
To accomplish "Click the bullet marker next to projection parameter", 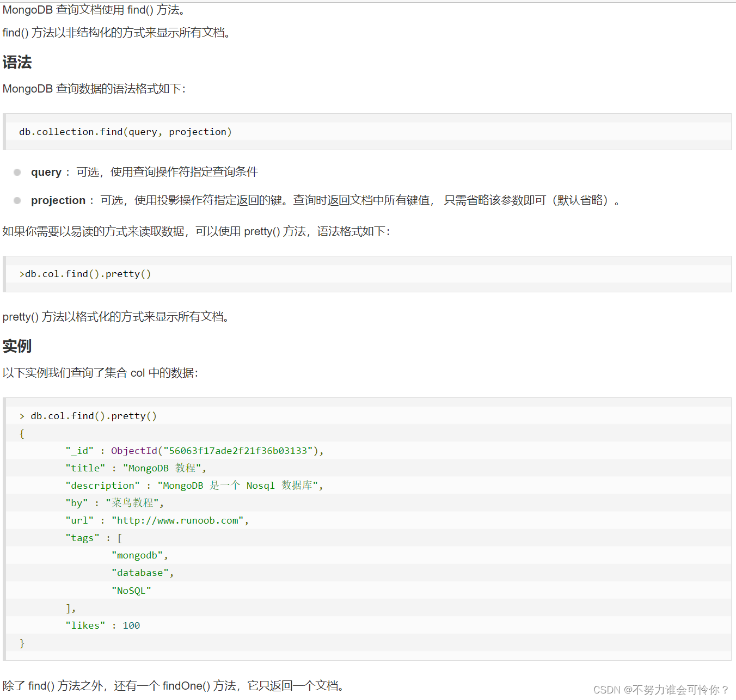I will point(17,200).
